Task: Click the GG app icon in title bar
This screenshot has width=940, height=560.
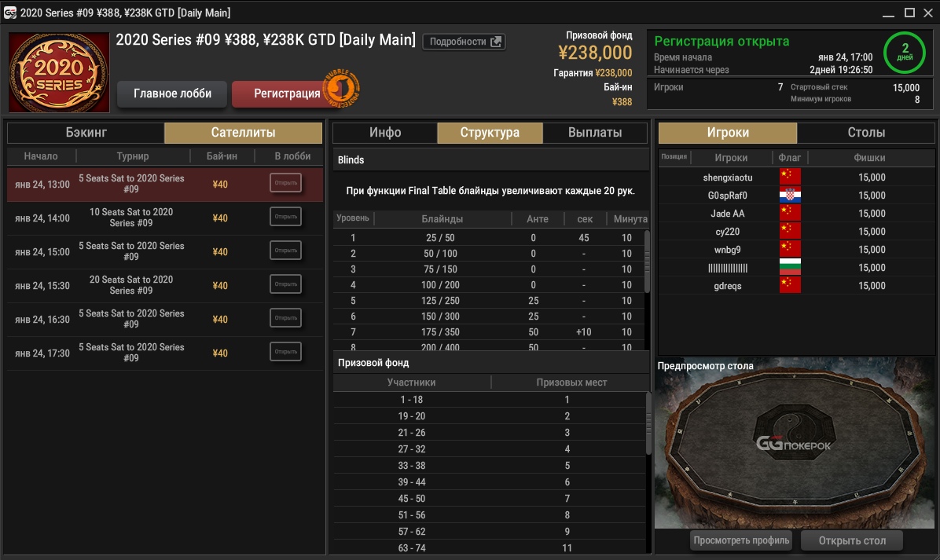Action: click(x=10, y=13)
